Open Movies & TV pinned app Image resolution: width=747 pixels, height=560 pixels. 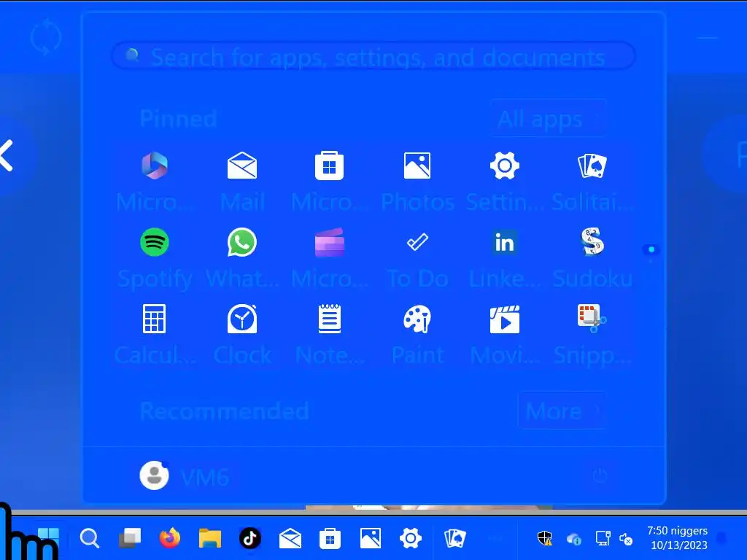[505, 319]
